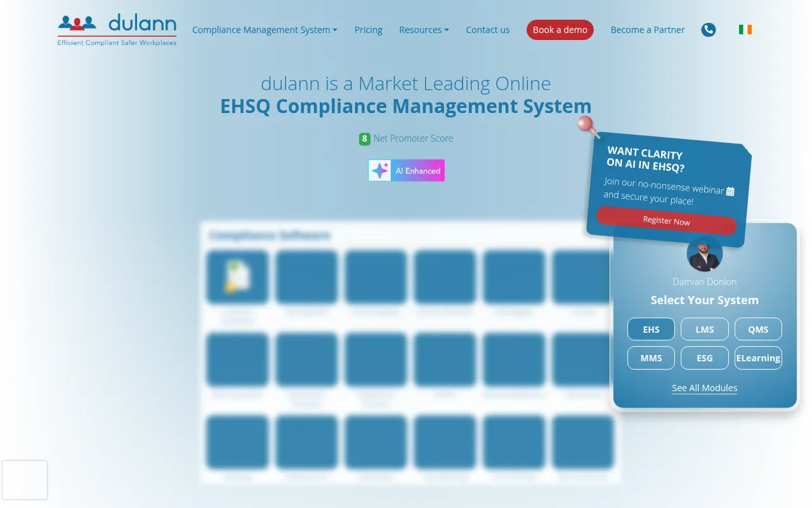Screen dimensions: 812x508
Task: Select the EHS system
Action: (x=651, y=330)
